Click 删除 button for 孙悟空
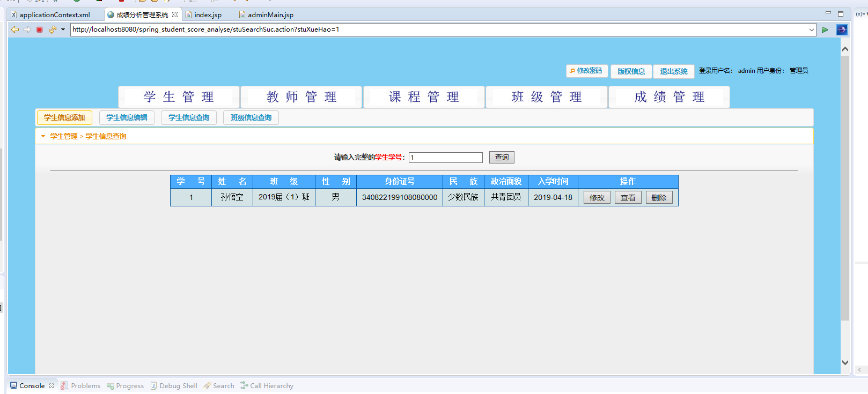The height and width of the screenshot is (394, 868). click(x=659, y=198)
